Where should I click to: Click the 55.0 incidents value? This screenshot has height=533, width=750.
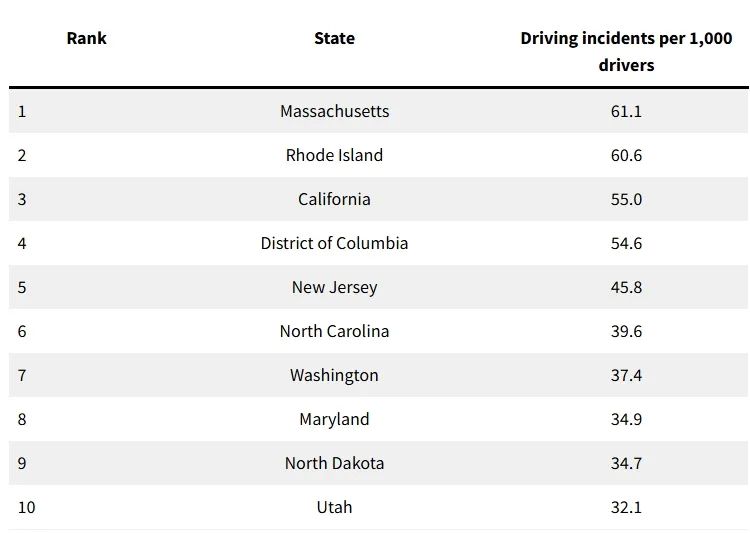pos(626,199)
